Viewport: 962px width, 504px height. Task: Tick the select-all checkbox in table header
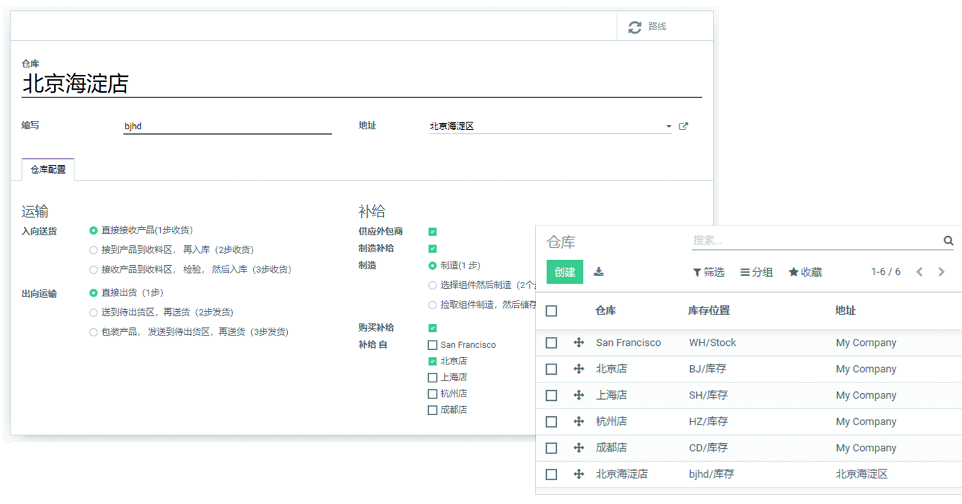[x=551, y=311]
